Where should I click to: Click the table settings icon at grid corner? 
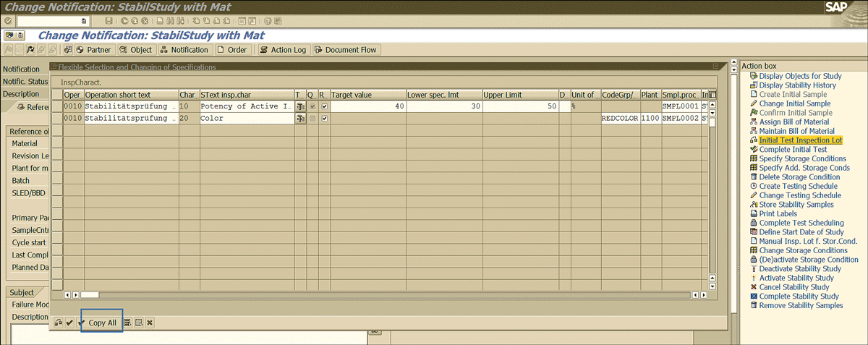pyautogui.click(x=712, y=95)
